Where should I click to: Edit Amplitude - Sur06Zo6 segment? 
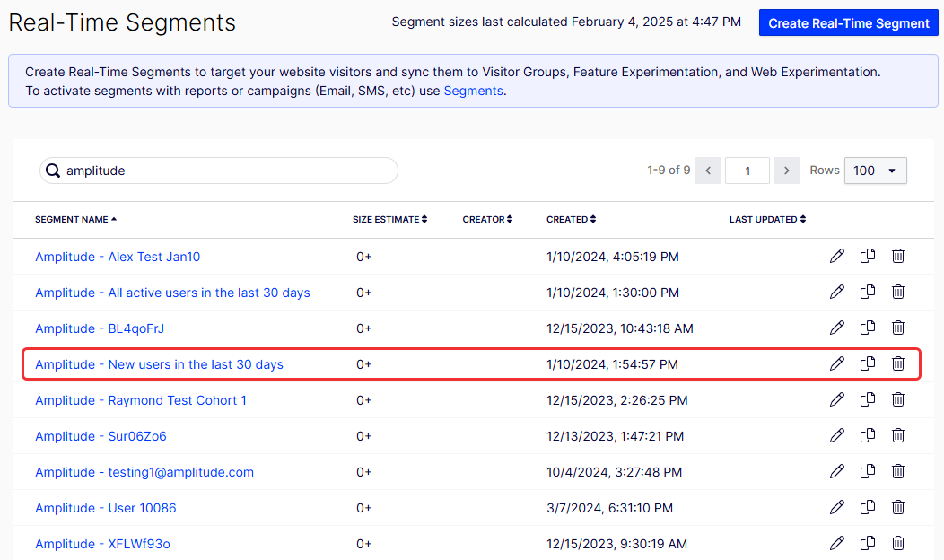click(x=837, y=435)
